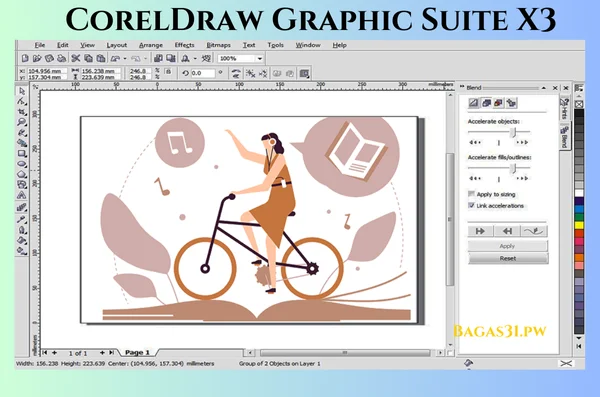Click the Open file icon

(x=37, y=58)
